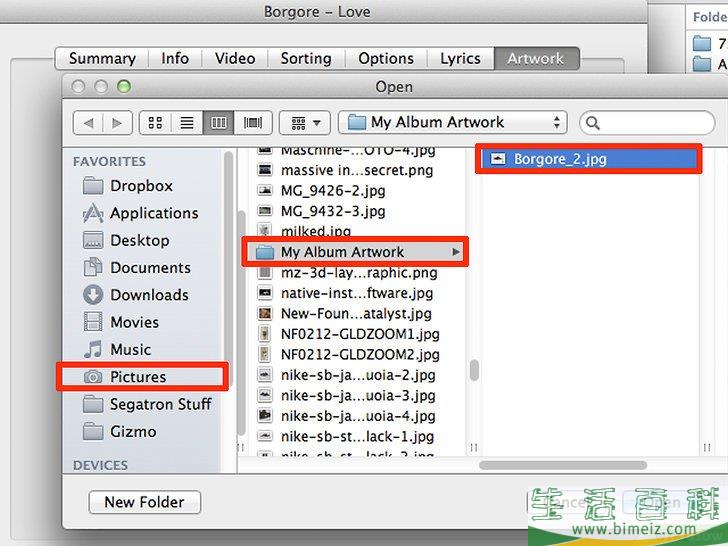Select the My Album Artwork folder

pyautogui.click(x=355, y=252)
